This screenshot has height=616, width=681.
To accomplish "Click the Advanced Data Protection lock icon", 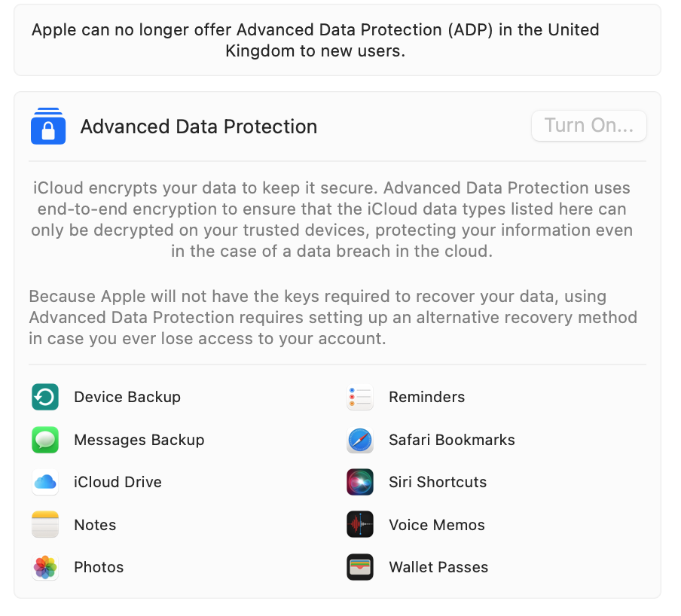I will click(48, 126).
